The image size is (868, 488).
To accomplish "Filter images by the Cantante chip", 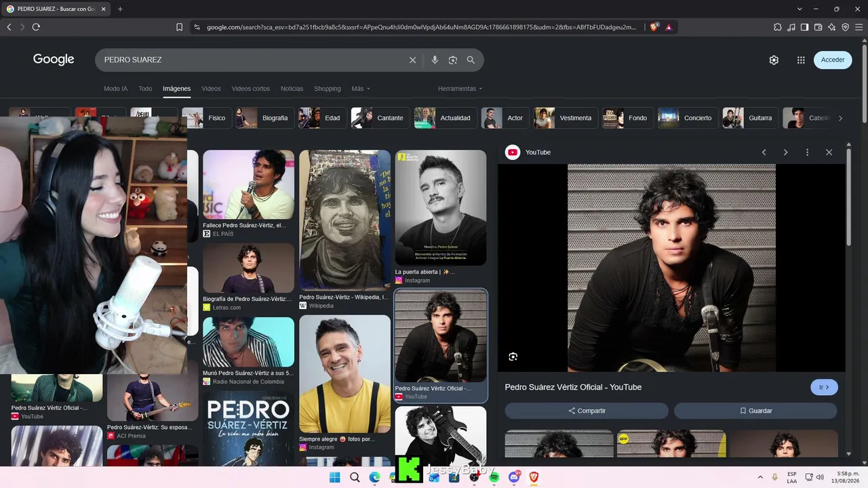I will click(380, 118).
